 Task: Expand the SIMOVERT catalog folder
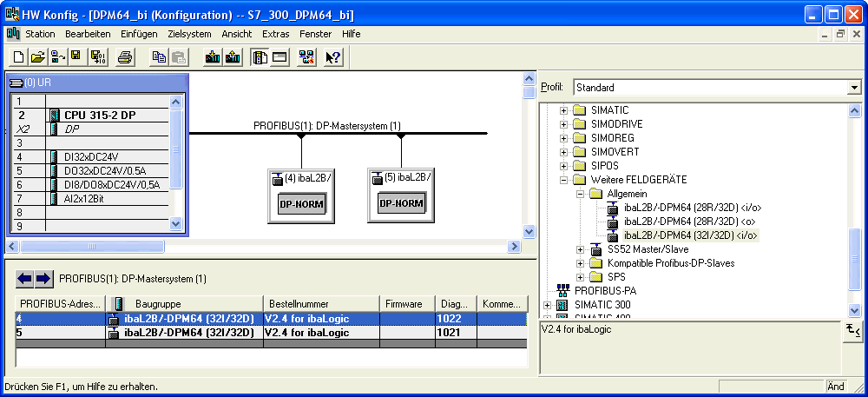(x=563, y=152)
